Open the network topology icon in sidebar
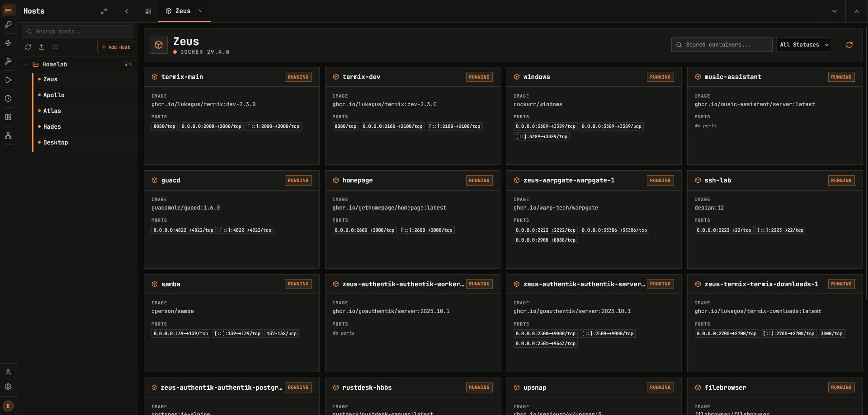 (x=8, y=135)
